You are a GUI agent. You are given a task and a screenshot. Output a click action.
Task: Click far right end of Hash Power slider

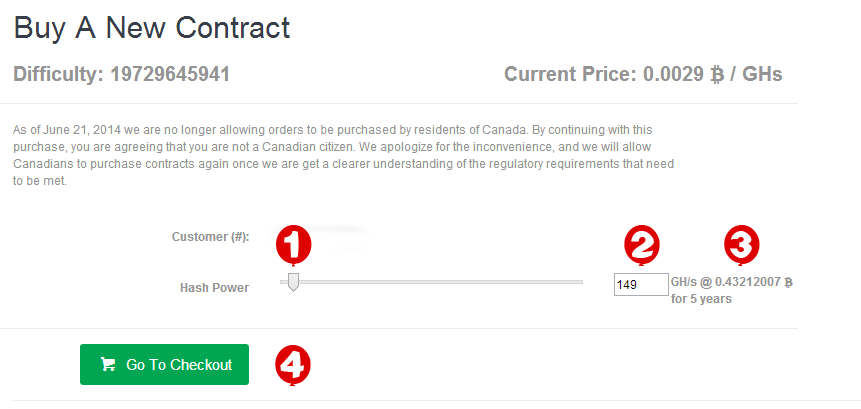point(580,283)
